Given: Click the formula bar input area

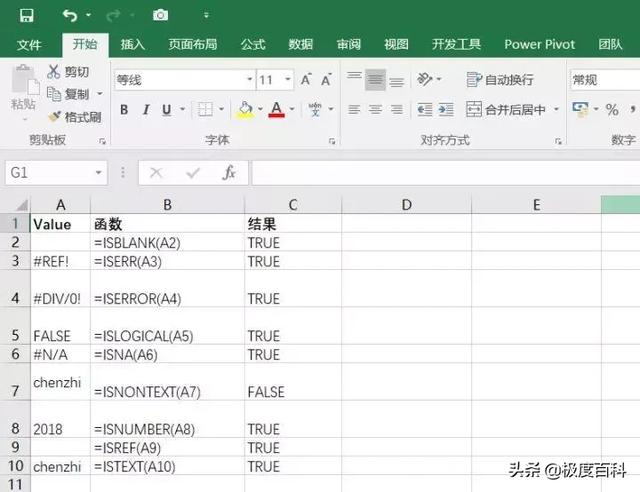Looking at the screenshot, I should click(x=446, y=173).
